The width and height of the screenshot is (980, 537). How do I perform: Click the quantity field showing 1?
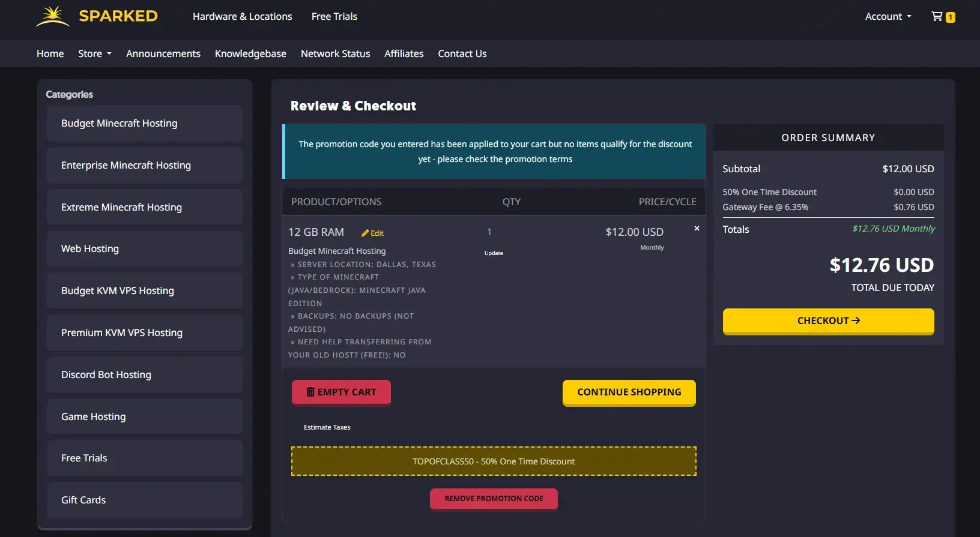[x=489, y=232]
